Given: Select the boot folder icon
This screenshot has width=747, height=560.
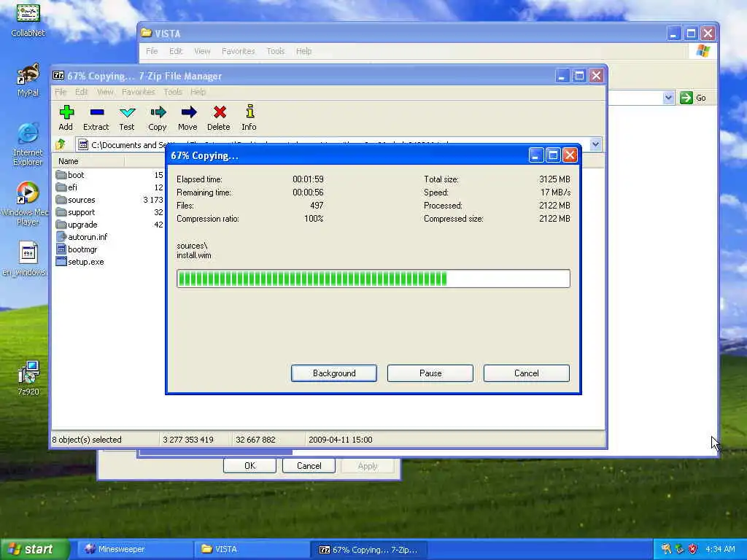Looking at the screenshot, I should click(x=61, y=175).
